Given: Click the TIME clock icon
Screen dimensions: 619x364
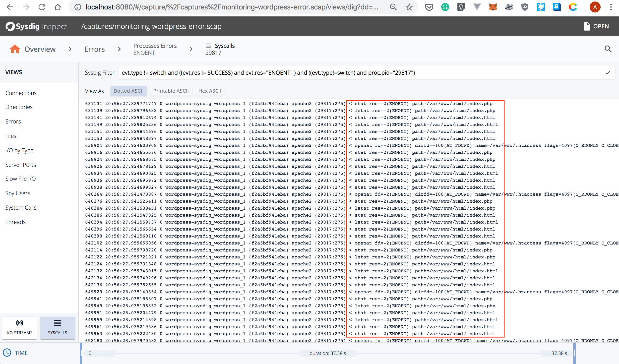Looking at the screenshot, I should (7, 353).
